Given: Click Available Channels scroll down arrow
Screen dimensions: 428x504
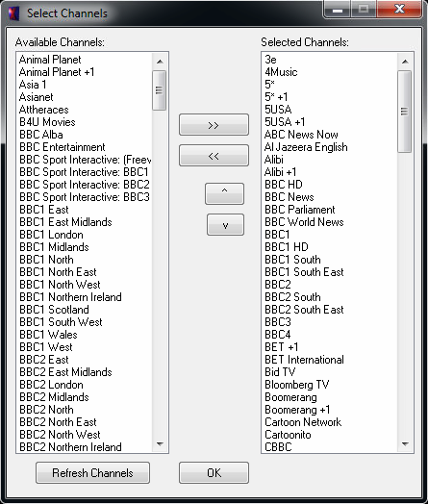Looking at the screenshot, I should pos(160,444).
